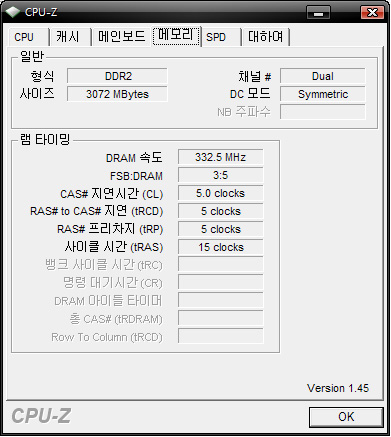
Task: Click the CPU-Z logo at bottom left
Action: tap(41, 416)
